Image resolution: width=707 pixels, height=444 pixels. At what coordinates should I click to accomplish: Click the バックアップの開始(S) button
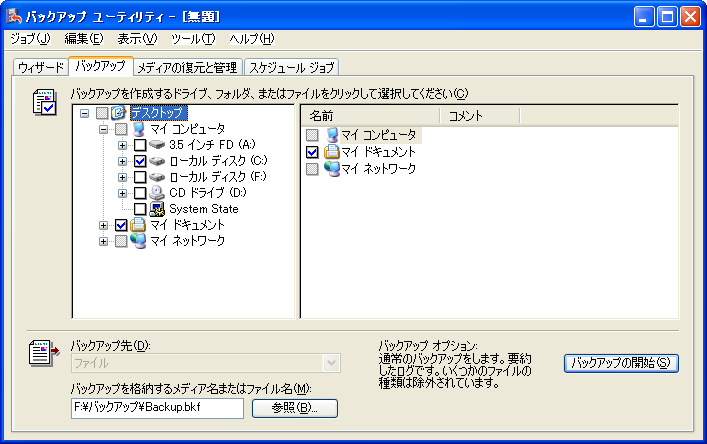621,363
